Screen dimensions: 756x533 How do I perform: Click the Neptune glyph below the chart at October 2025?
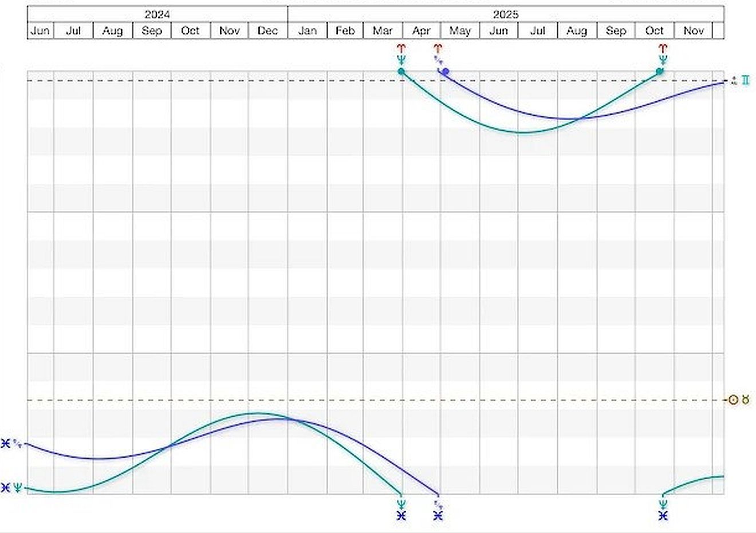point(663,504)
